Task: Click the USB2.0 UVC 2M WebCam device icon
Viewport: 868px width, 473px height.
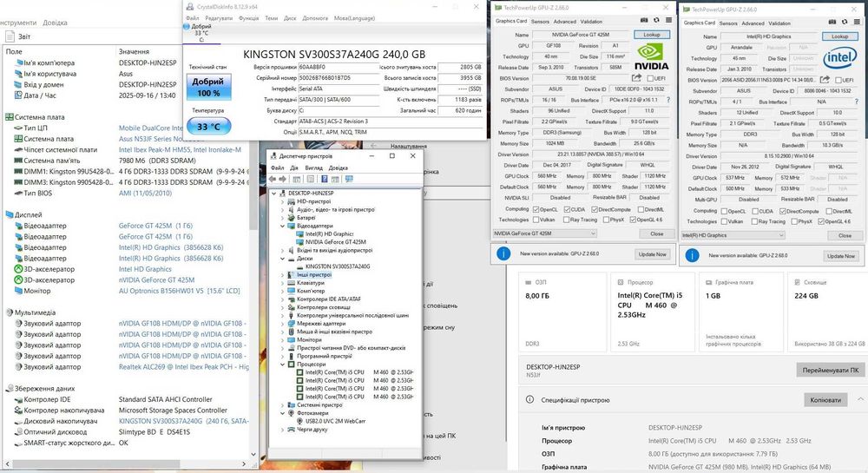Action: 300,421
